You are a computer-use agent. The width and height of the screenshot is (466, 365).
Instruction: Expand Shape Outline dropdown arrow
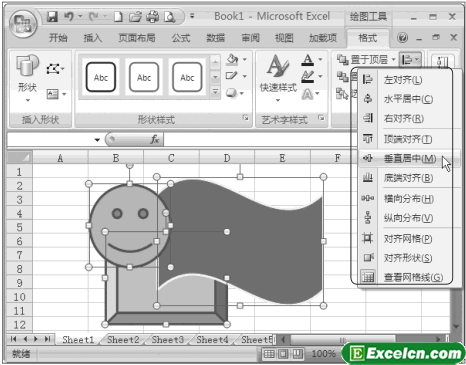click(245, 76)
